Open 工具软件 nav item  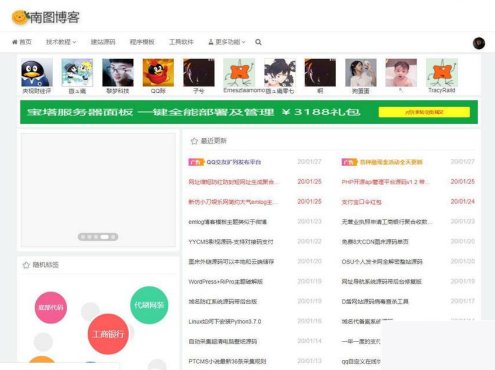181,42
